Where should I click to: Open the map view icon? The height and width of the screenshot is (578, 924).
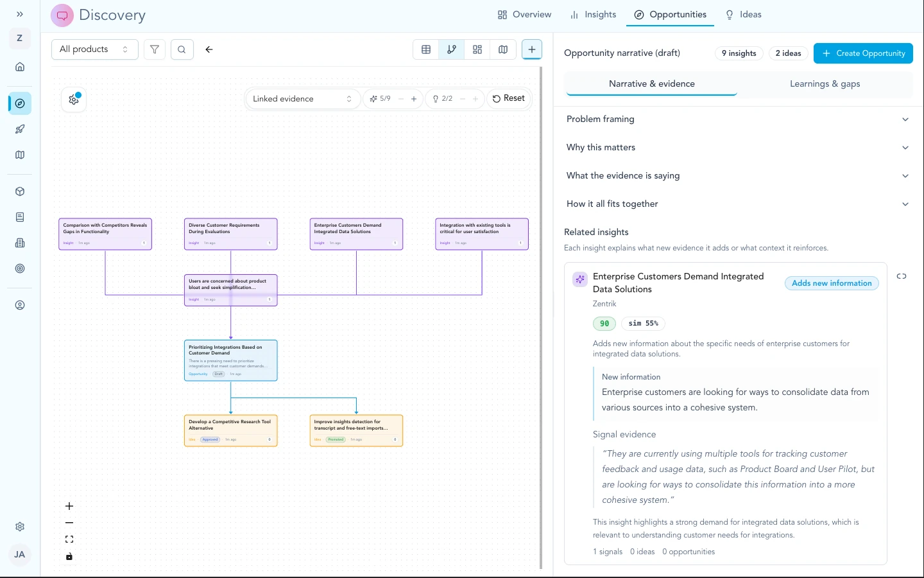[x=503, y=49]
